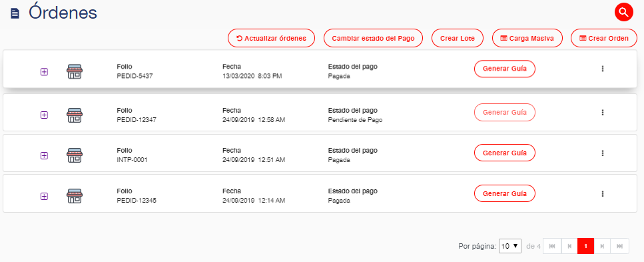644x262 pixels.
Task: Click Cambiar estado del Pago button
Action: (374, 38)
